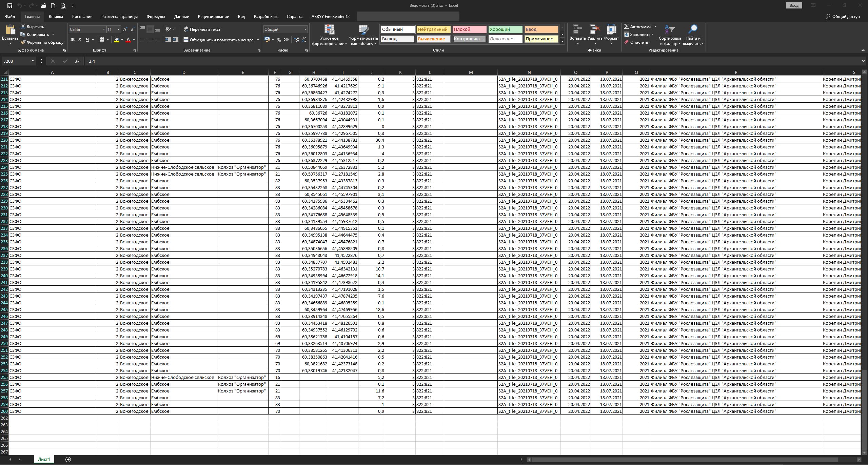The height and width of the screenshot is (465, 868).
Task: Open the number format dropdown showing Общий
Action: point(305,29)
